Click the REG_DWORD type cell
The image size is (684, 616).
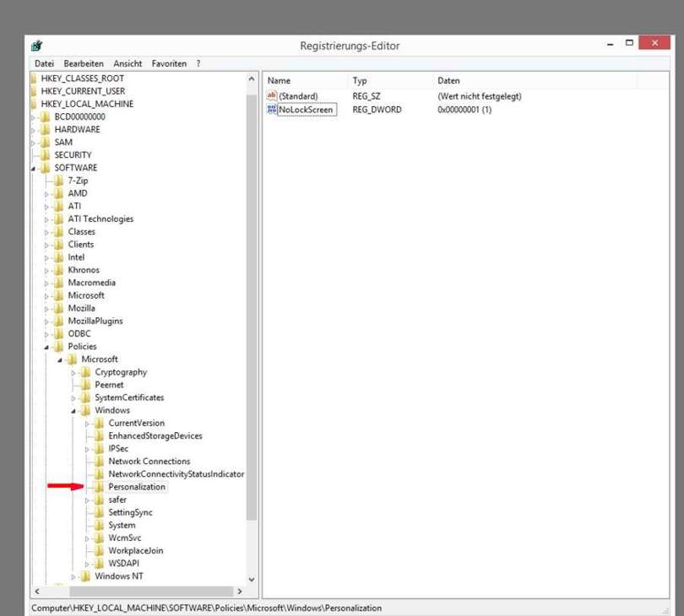pos(377,110)
